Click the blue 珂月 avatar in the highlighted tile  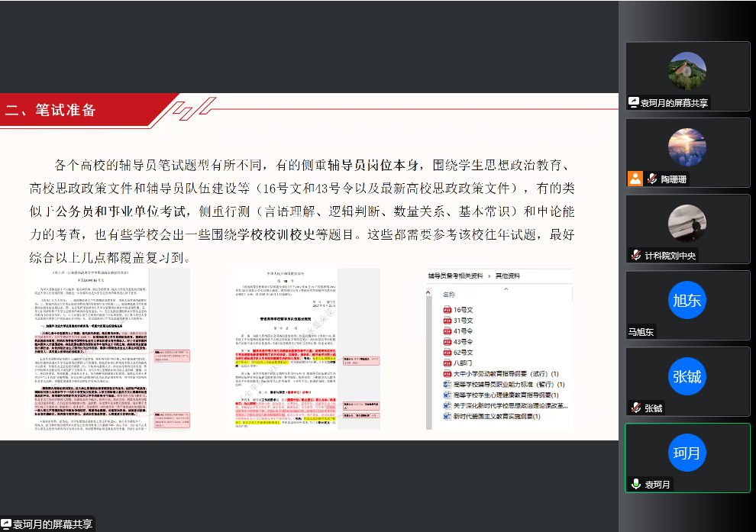(x=687, y=453)
